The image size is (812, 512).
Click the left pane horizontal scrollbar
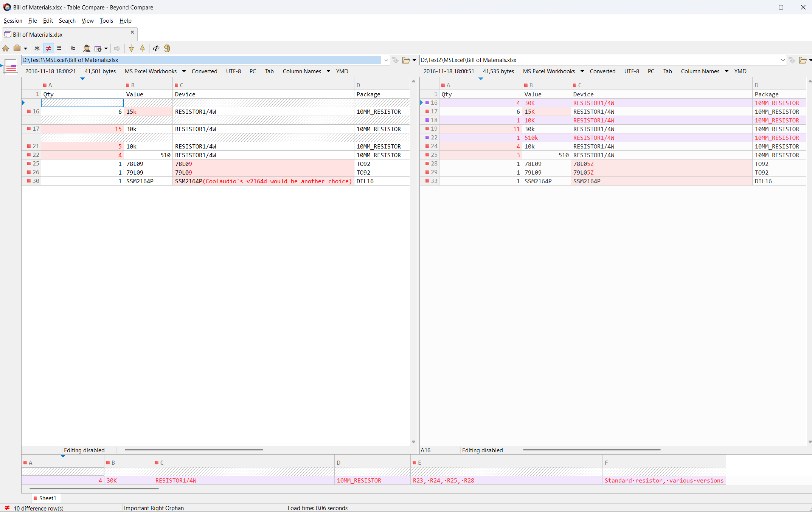(194, 450)
